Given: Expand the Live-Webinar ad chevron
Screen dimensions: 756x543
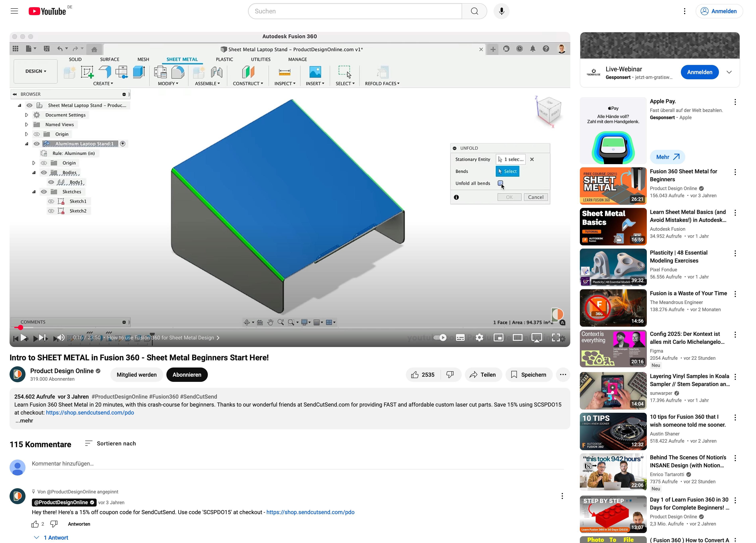Looking at the screenshot, I should (x=729, y=72).
